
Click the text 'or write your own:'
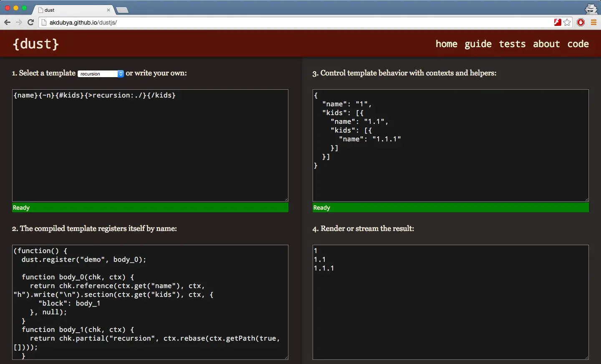pyautogui.click(x=157, y=73)
